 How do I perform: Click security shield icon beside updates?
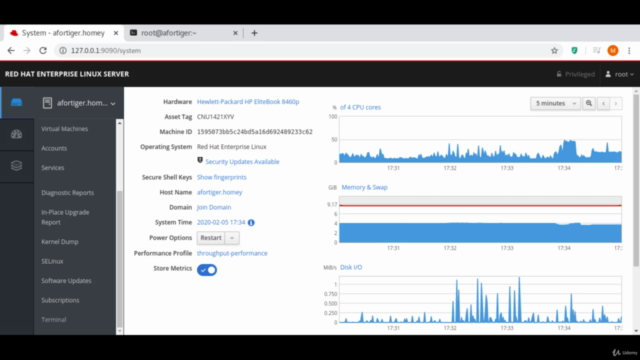(200, 160)
